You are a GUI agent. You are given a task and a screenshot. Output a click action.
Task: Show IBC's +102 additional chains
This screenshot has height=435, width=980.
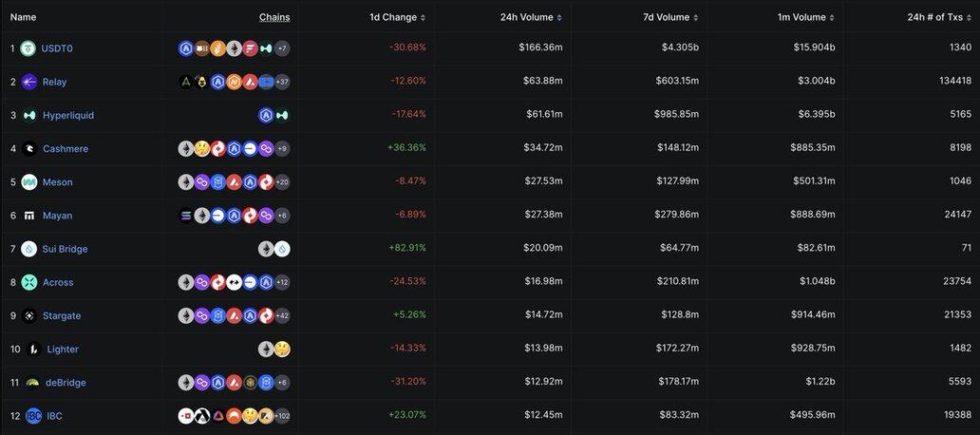[280, 415]
